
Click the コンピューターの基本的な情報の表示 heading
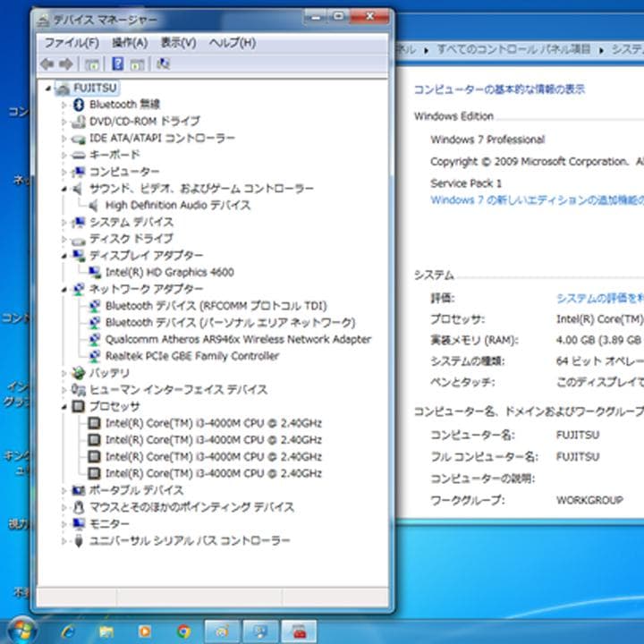point(499,89)
